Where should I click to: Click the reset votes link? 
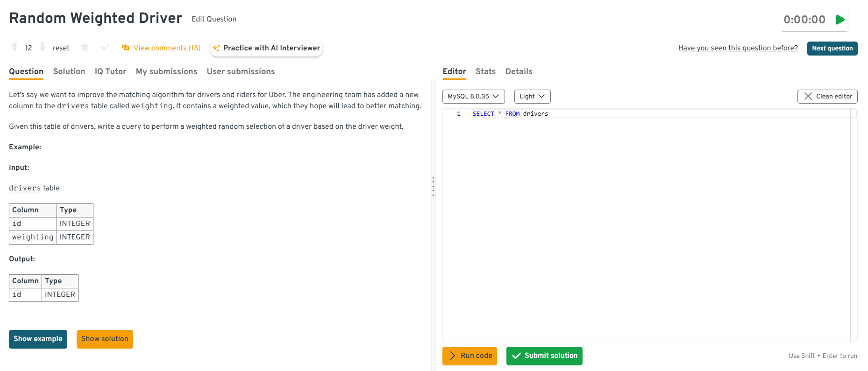[x=61, y=48]
